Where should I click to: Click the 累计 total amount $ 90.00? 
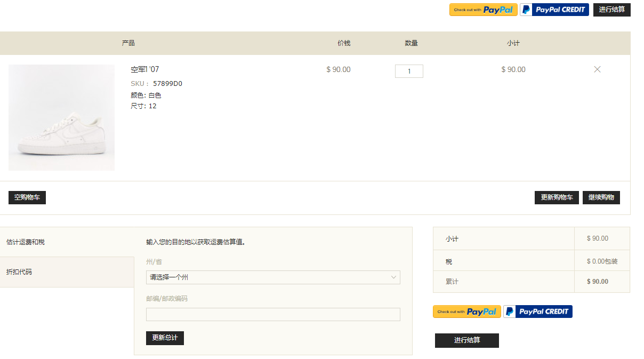pos(598,282)
